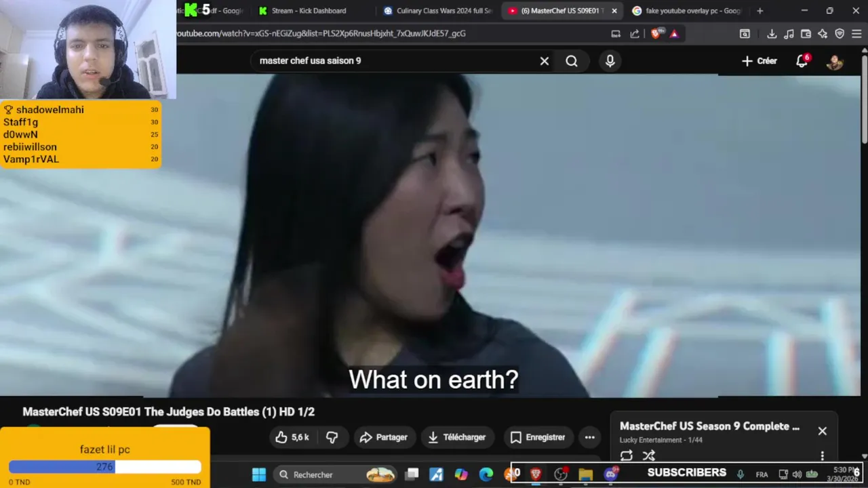Click the tray microphone icon
This screenshot has width=868, height=488.
(741, 474)
